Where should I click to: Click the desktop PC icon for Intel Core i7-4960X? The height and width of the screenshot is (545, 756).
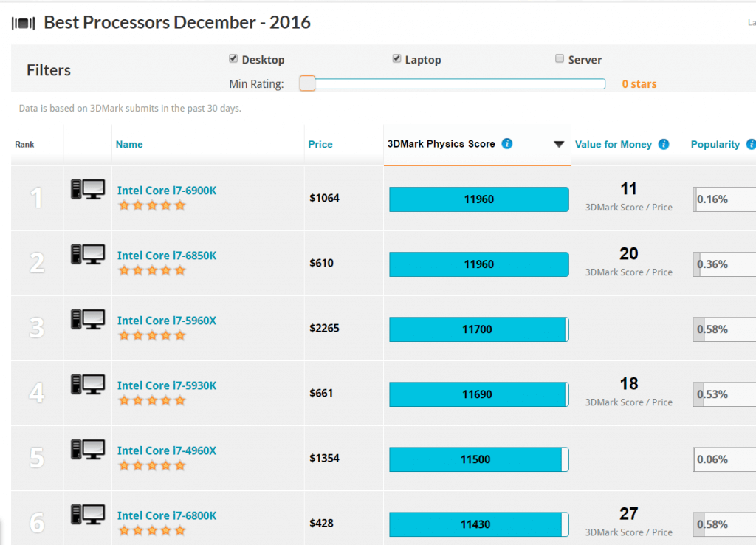(x=88, y=450)
